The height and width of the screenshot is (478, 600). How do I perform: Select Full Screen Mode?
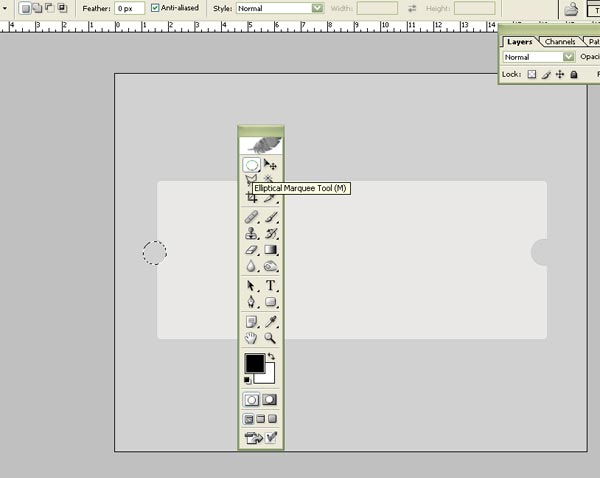point(272,419)
